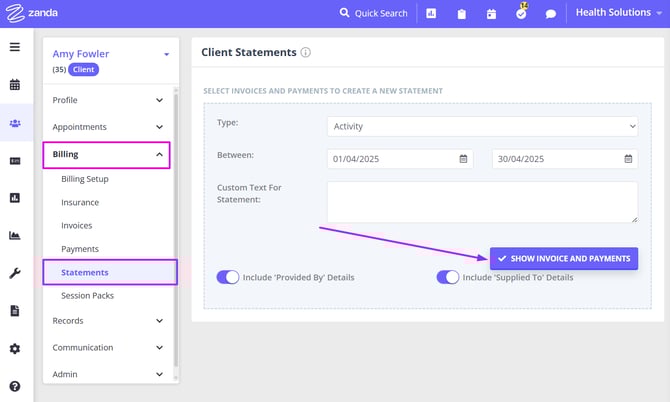Click the clipboard icon in top bar
Image resolution: width=670 pixels, height=402 pixels.
click(461, 14)
